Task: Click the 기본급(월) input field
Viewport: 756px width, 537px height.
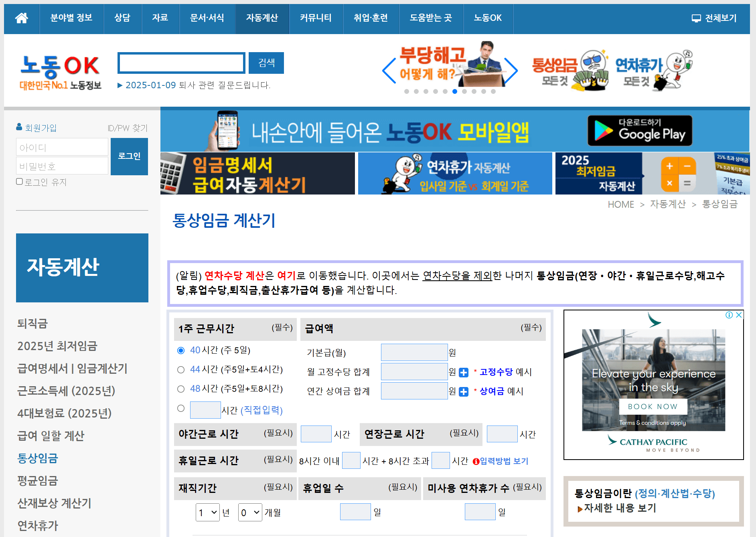Action: pos(414,352)
